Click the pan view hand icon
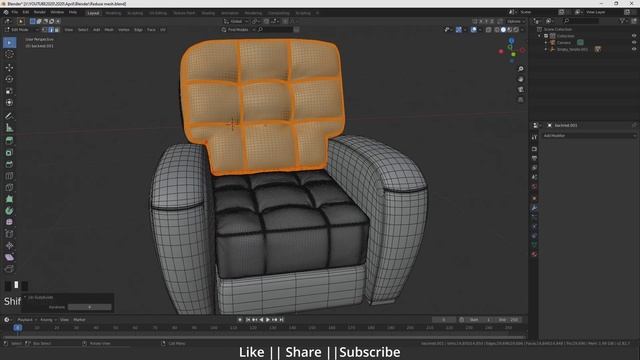This screenshot has height=360, width=640. (520, 79)
